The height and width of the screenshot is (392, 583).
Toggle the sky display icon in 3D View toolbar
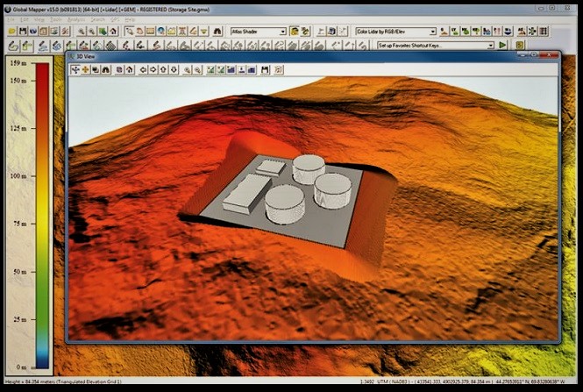pos(252,69)
